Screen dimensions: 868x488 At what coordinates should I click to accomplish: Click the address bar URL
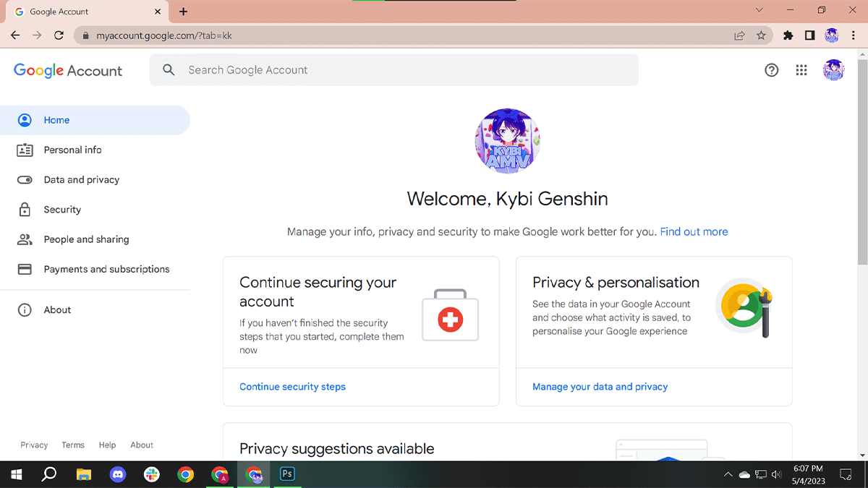[x=164, y=35]
